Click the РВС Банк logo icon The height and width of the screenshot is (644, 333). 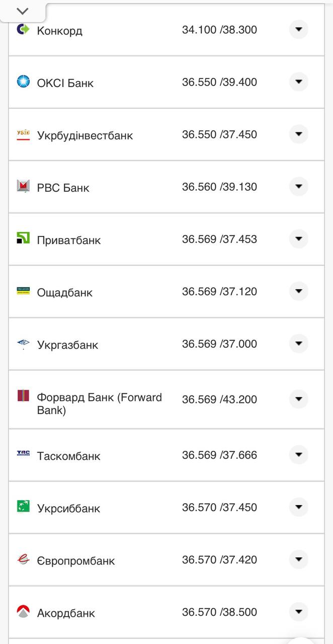[23, 187]
